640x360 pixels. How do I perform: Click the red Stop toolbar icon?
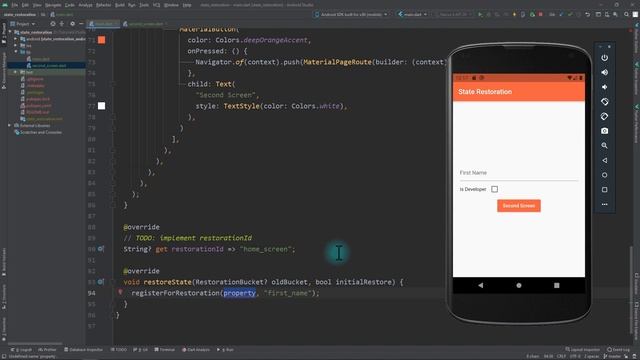click(x=541, y=14)
